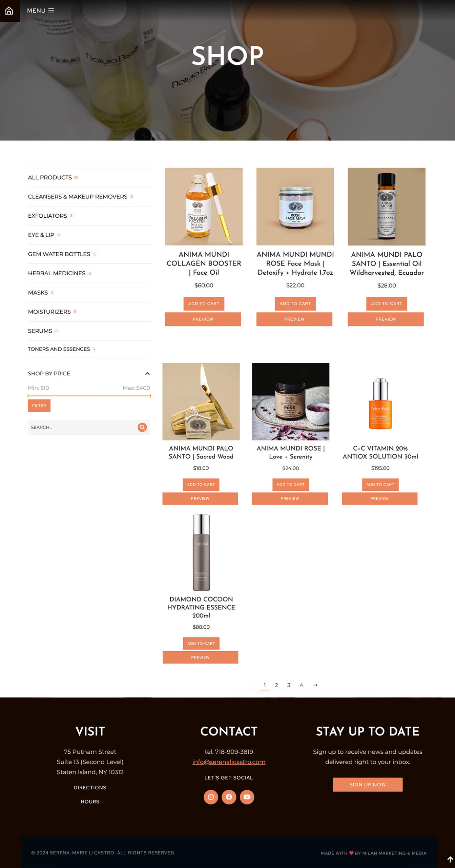Click the Search input field

click(x=82, y=427)
